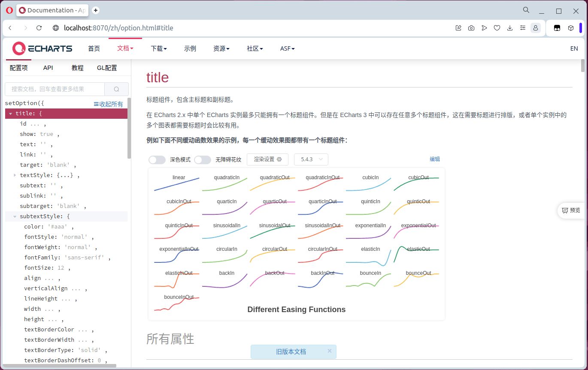588x370 pixels.
Task: Switch language to EN
Action: pyautogui.click(x=574, y=48)
